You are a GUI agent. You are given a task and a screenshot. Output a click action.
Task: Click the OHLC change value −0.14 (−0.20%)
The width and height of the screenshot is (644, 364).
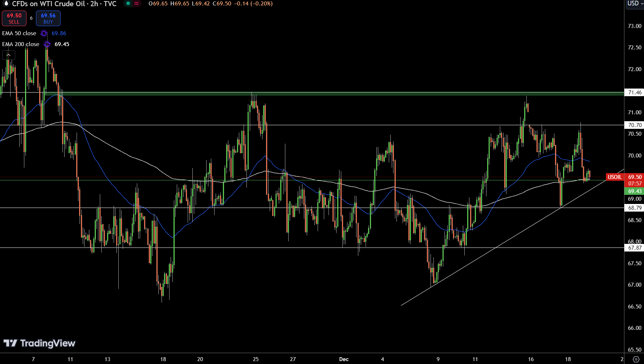(x=253, y=4)
